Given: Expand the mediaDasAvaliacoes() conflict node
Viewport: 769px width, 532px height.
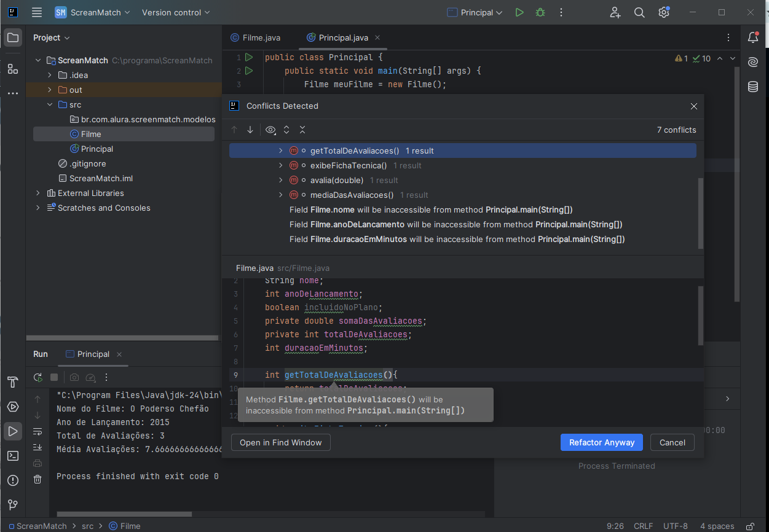Looking at the screenshot, I should point(281,195).
